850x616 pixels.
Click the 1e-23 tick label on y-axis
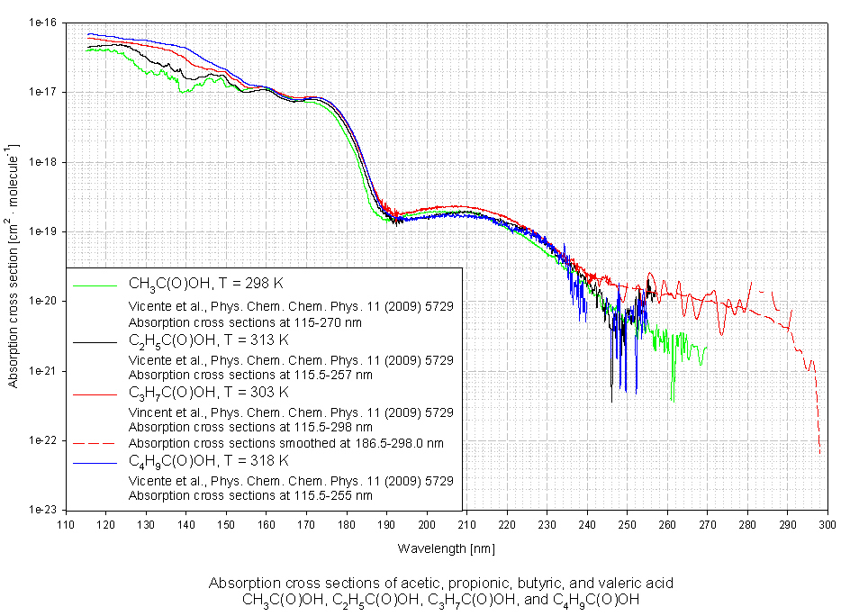click(41, 510)
